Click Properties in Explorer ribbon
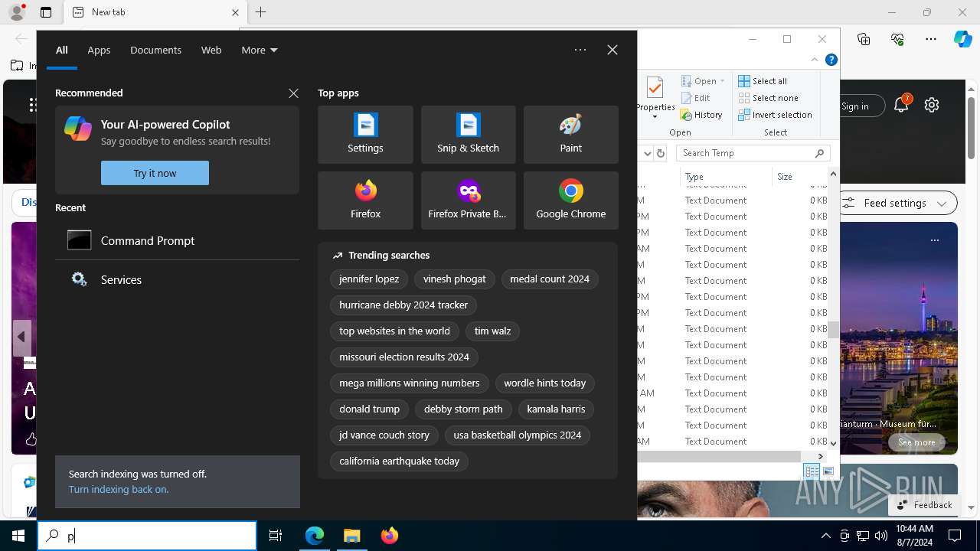 coord(655,98)
